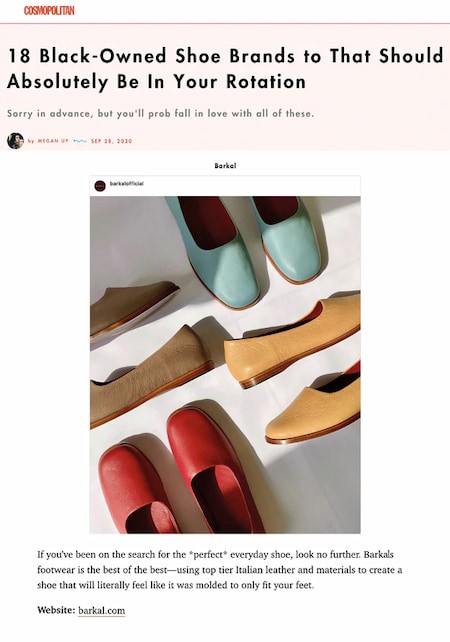Click the Barkal description paragraph
This screenshot has height=642, width=450.
[220, 570]
